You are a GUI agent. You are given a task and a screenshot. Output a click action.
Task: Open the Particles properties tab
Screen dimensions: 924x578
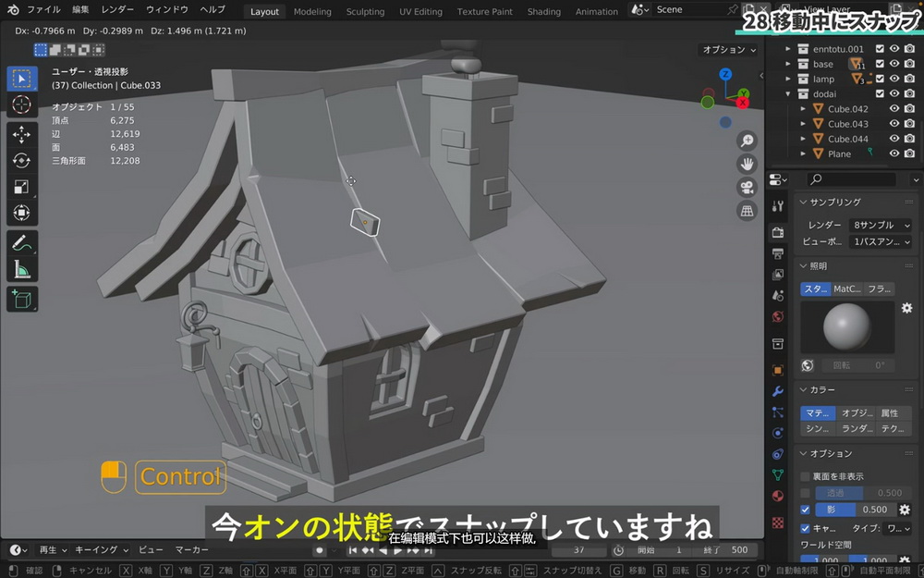tap(778, 412)
